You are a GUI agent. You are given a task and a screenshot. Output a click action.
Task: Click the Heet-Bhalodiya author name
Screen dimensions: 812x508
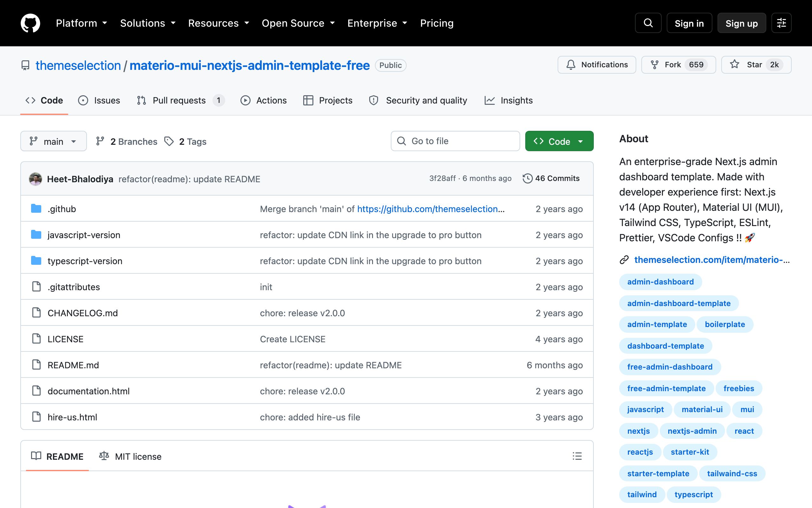80,179
